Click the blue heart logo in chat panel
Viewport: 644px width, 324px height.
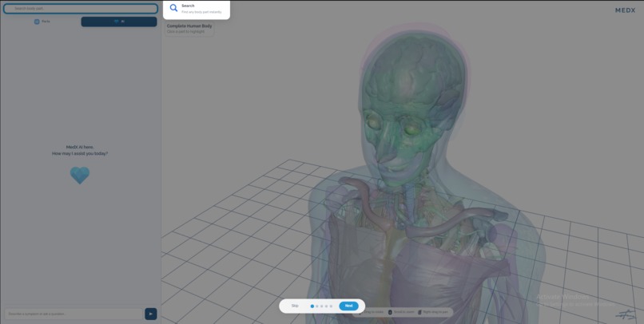[80, 175]
